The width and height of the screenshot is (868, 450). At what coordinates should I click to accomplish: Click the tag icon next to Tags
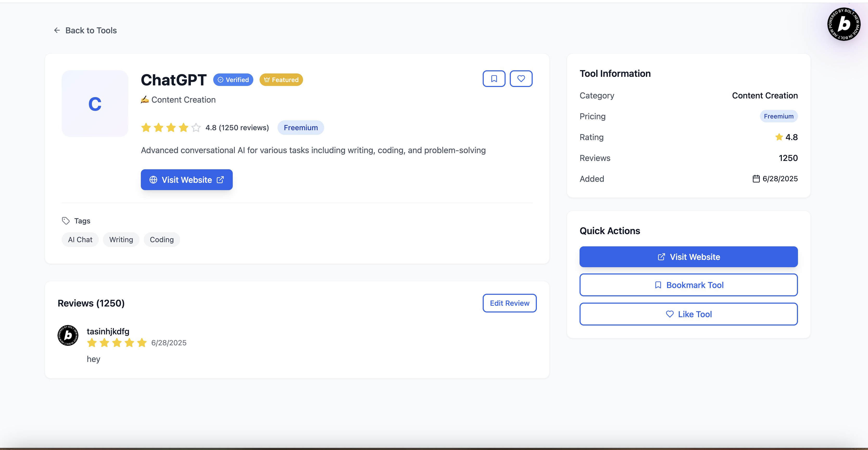pyautogui.click(x=66, y=221)
